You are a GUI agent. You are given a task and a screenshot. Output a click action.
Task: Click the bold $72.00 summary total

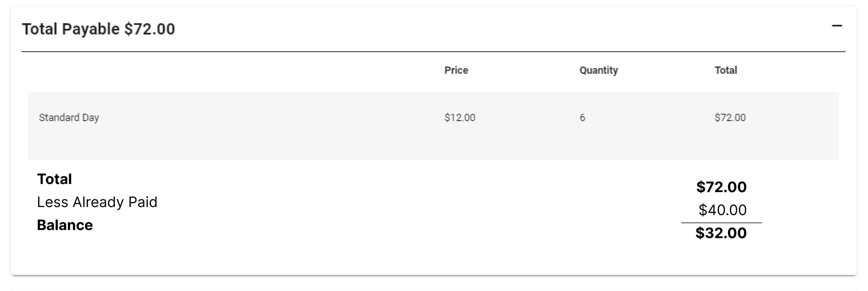point(721,187)
